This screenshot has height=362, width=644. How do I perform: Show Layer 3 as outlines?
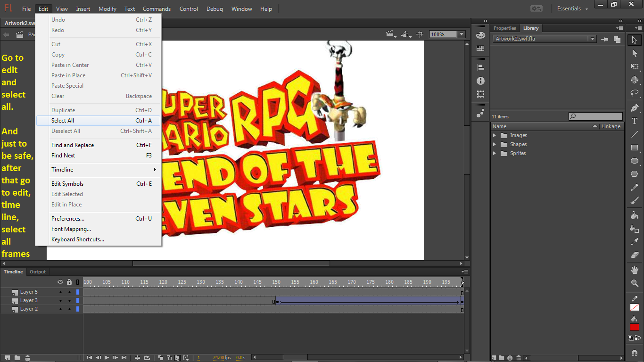point(78,301)
